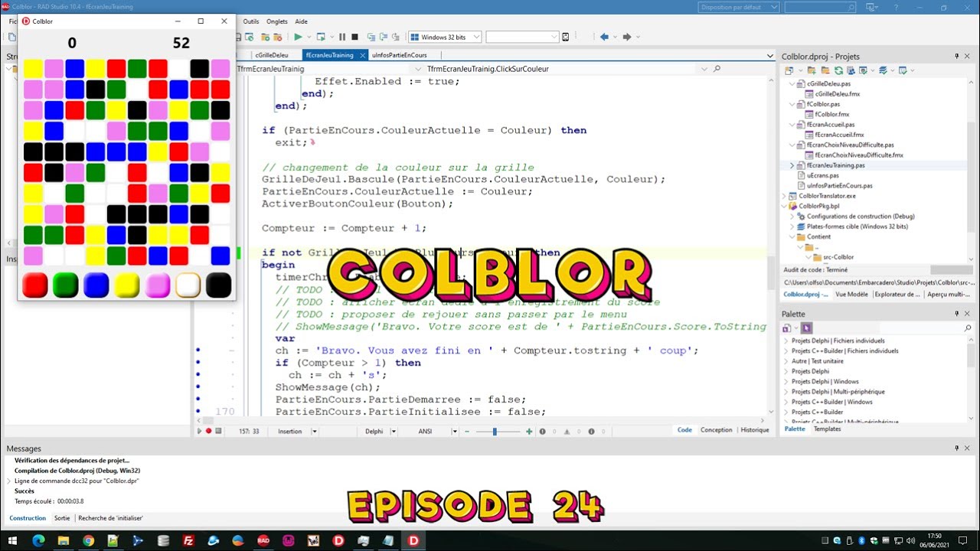The height and width of the screenshot is (551, 980).
Task: Expand the Projets Delphi | Windows palette category
Action: tap(786, 381)
